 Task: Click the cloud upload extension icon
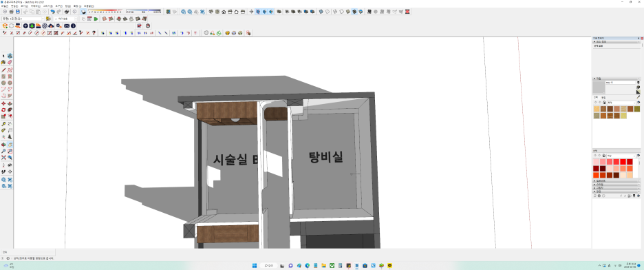[x=52, y=26]
